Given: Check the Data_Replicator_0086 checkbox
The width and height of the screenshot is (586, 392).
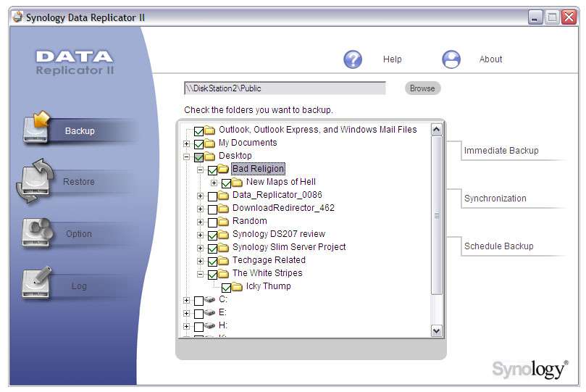Looking at the screenshot, I should [212, 196].
